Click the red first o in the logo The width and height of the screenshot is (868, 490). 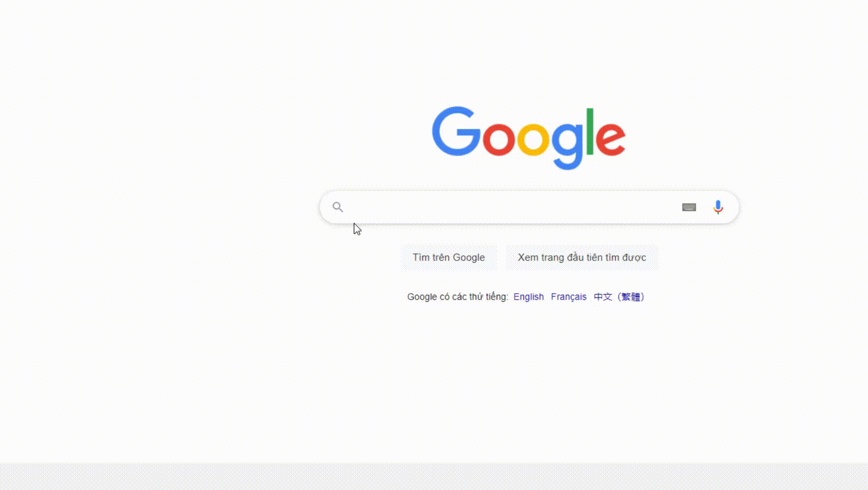[499, 138]
